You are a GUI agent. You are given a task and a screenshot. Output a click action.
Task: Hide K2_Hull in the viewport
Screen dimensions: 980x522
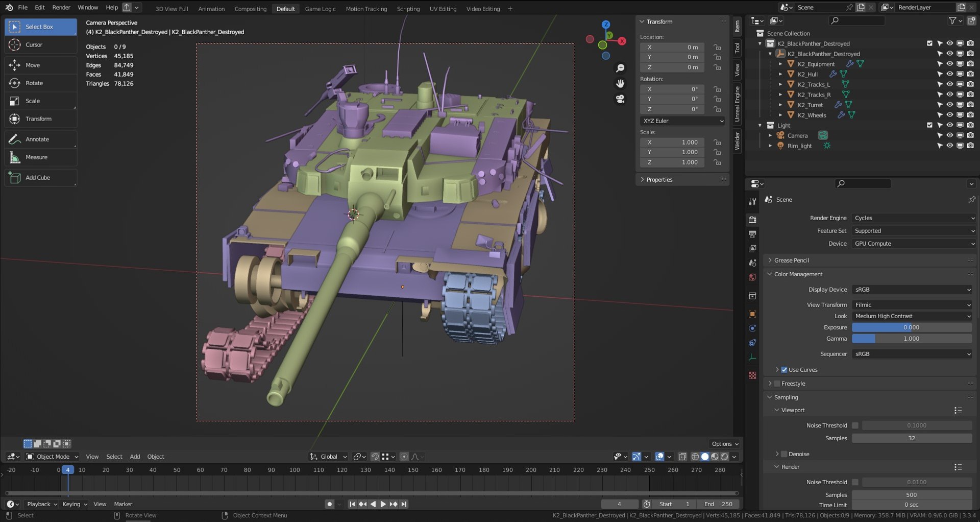coord(949,74)
